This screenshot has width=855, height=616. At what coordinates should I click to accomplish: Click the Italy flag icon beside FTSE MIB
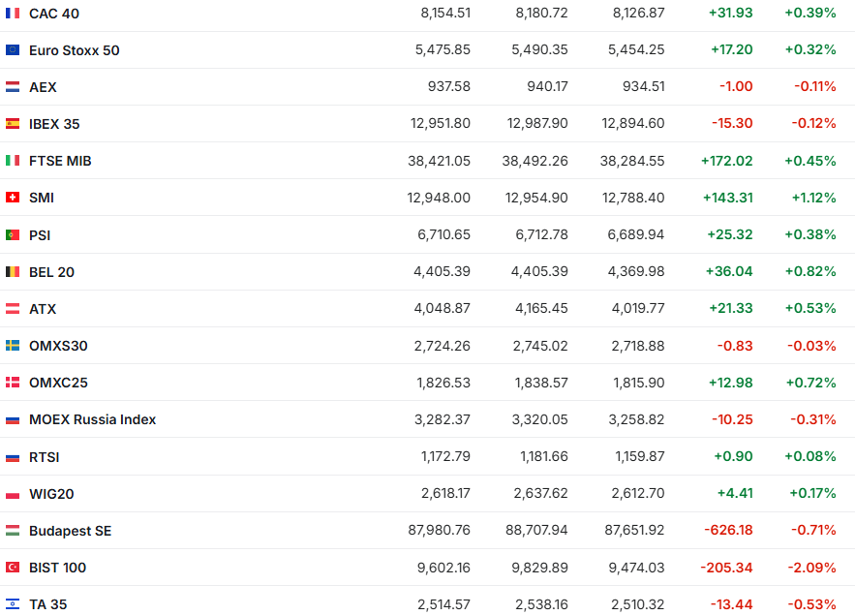13,161
